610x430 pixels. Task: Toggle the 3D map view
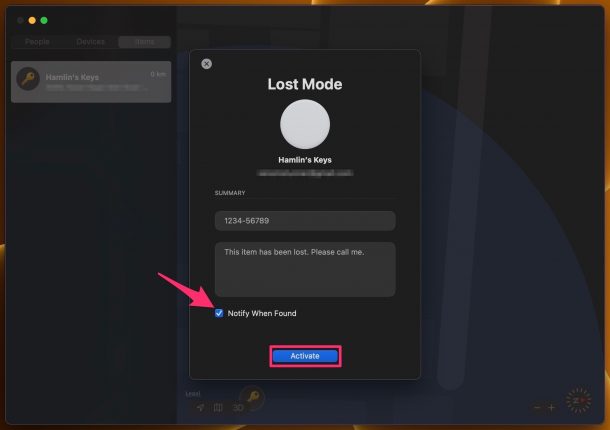click(238, 408)
